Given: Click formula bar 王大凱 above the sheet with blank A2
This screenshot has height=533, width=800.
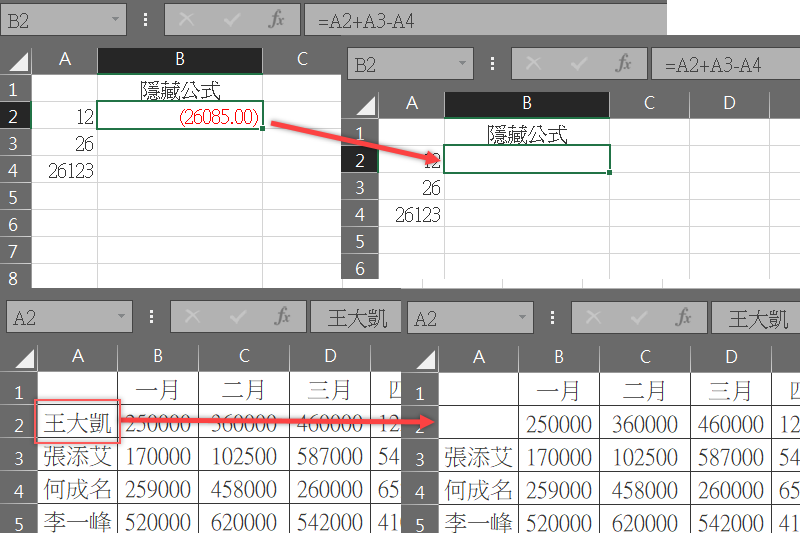Looking at the screenshot, I should 756,318.
